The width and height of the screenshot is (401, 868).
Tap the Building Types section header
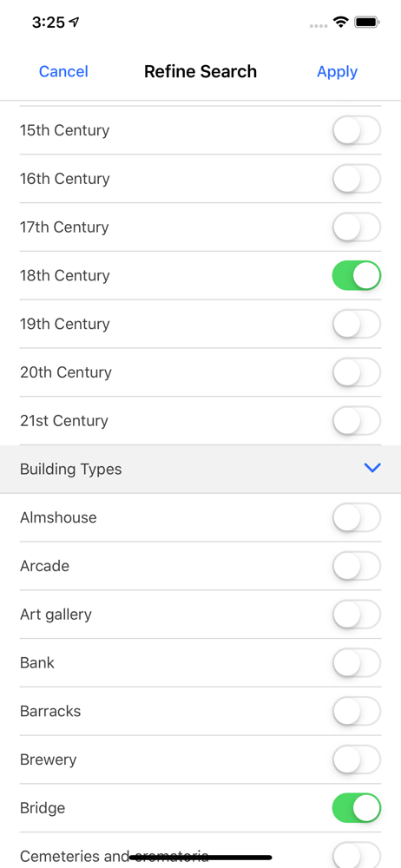point(200,469)
